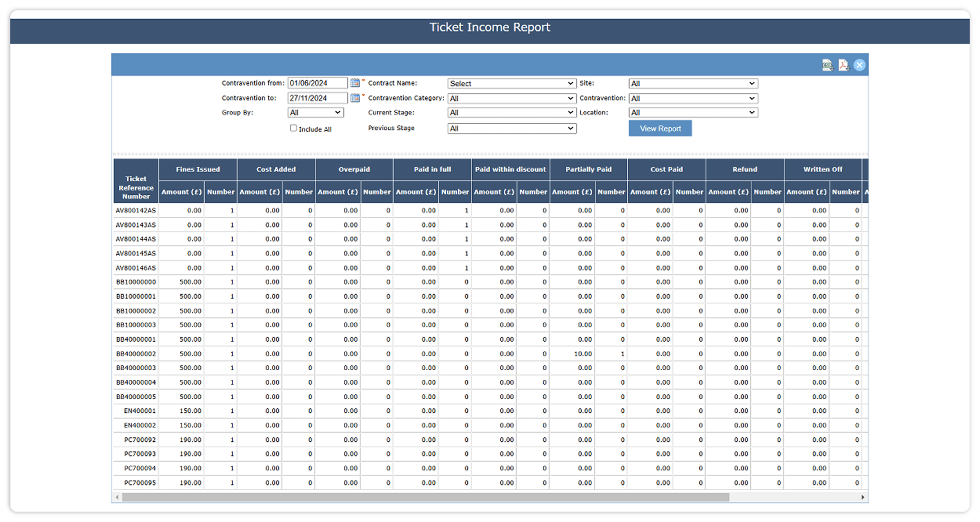The image size is (980, 522).
Task: Click the Contravention from date field
Action: [317, 83]
